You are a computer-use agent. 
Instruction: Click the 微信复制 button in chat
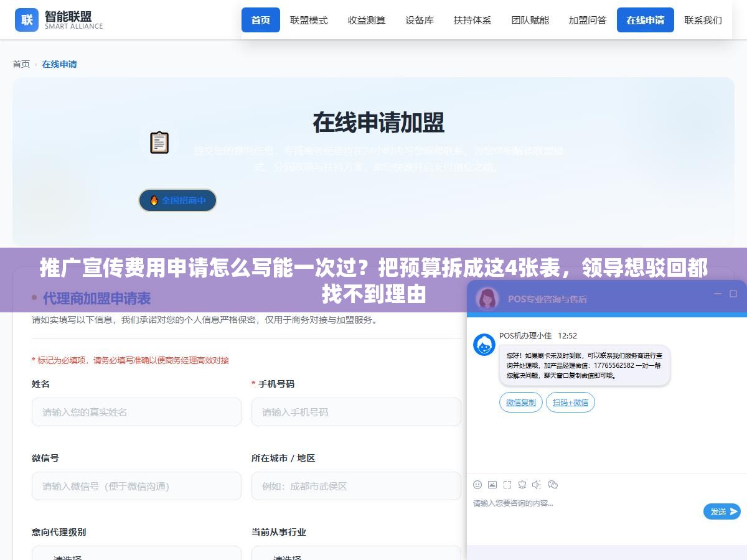[x=521, y=403]
